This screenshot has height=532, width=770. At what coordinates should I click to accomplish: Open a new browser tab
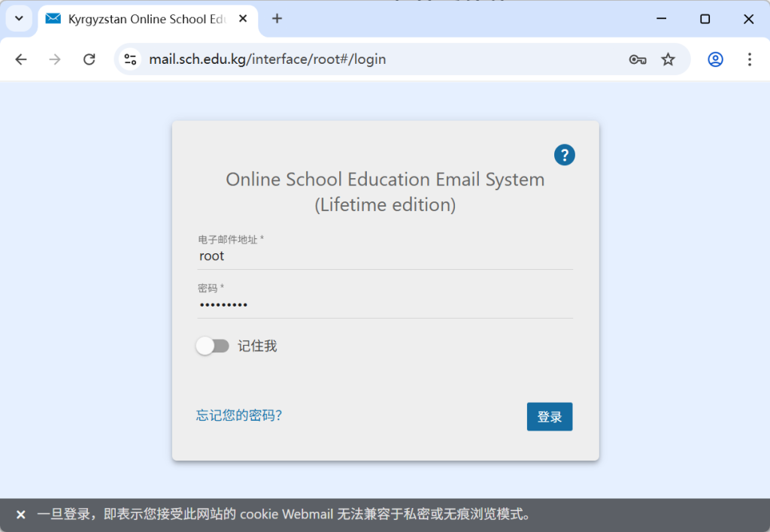pos(277,19)
